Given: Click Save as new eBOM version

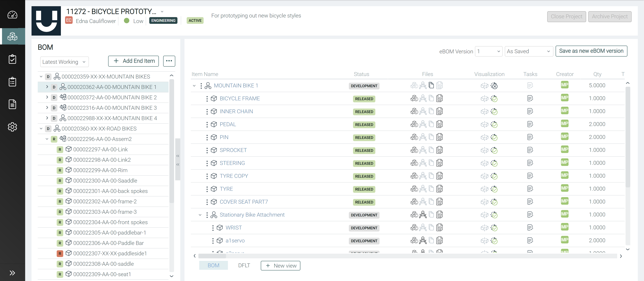Looking at the screenshot, I should click(x=591, y=51).
